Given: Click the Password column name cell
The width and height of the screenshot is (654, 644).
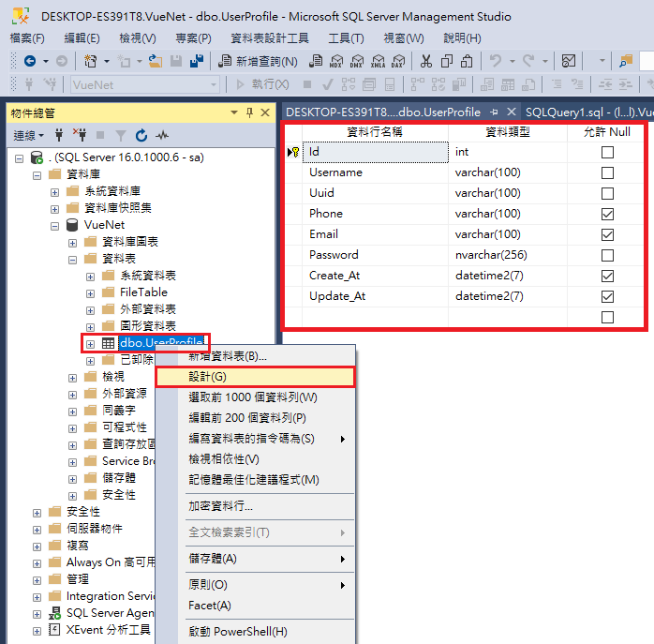Looking at the screenshot, I should pos(376,255).
